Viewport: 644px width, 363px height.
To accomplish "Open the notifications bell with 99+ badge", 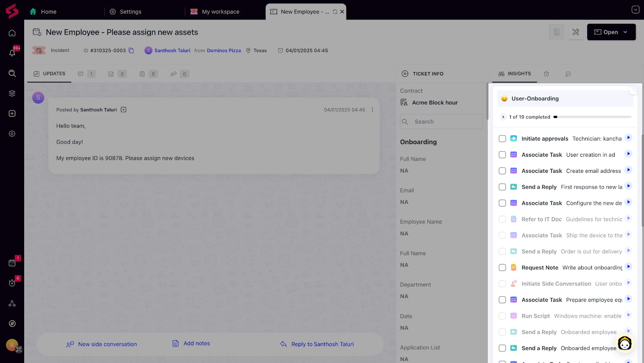I will [12, 53].
